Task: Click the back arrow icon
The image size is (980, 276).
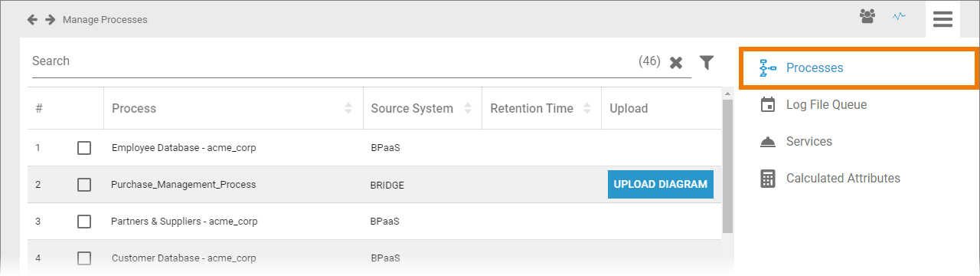Action: (33, 19)
